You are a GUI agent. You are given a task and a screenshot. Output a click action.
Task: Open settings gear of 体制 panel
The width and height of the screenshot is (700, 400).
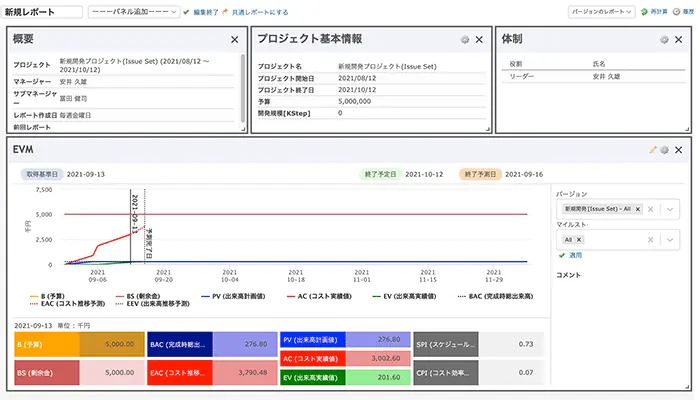coord(664,40)
